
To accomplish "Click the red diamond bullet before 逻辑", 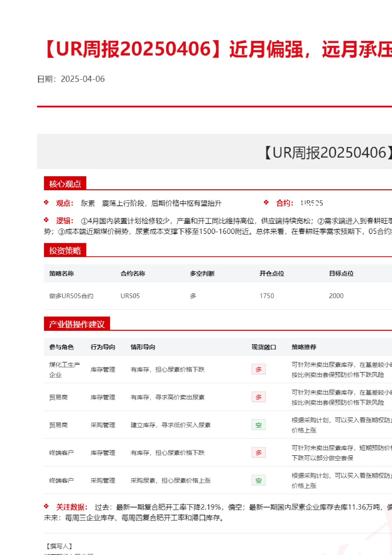I will [46, 220].
